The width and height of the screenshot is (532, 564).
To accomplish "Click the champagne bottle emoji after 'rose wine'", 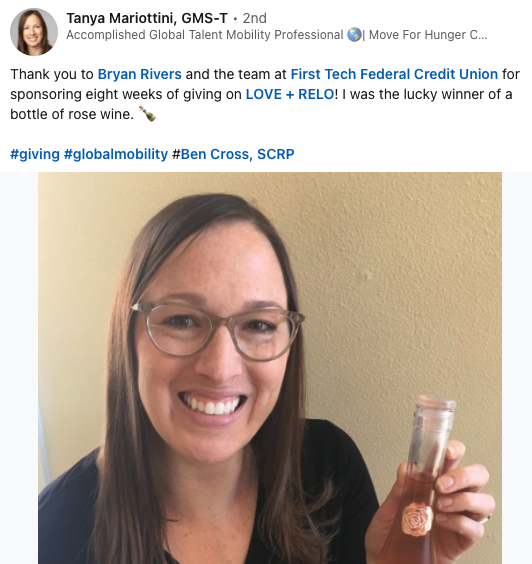I will pos(147,114).
